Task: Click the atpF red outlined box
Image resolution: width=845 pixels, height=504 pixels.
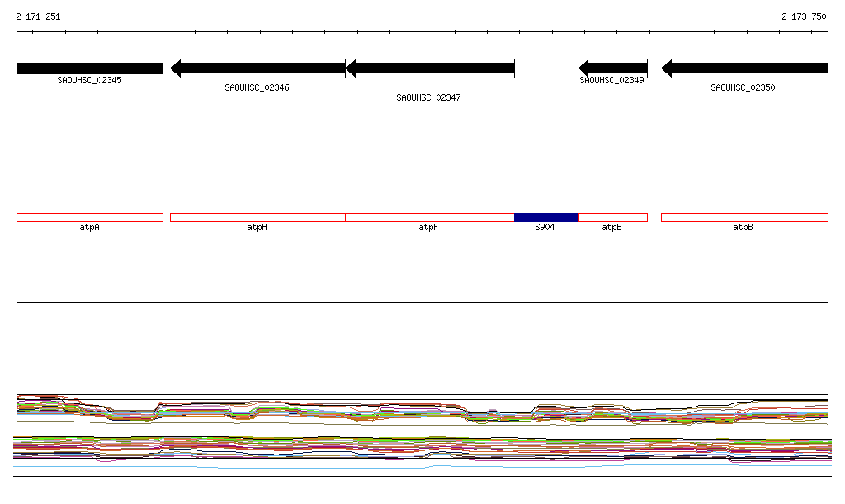Action: (x=430, y=218)
